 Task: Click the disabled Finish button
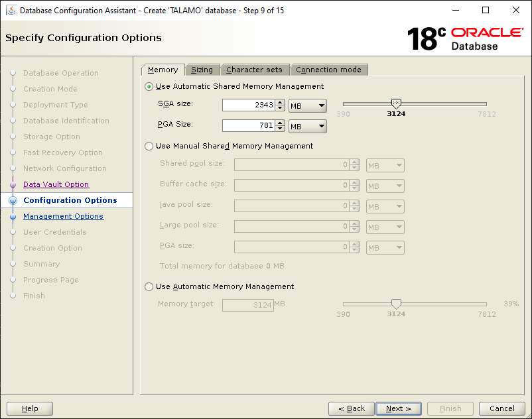(450, 408)
